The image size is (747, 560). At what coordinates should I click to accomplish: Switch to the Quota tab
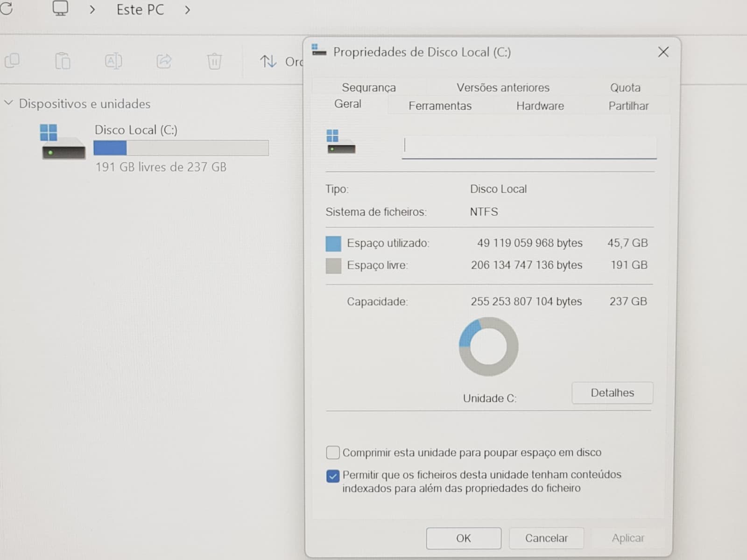tap(625, 87)
